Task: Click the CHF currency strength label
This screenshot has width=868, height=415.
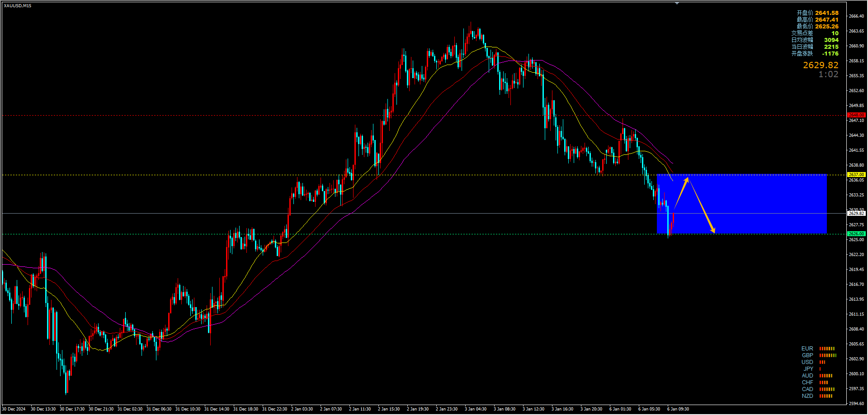Action: [x=807, y=382]
